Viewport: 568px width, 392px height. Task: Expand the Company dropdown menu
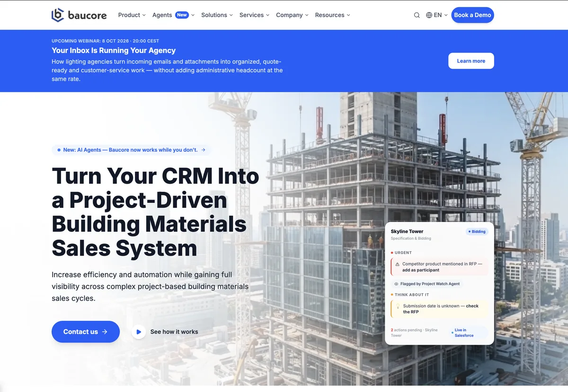[x=292, y=15]
